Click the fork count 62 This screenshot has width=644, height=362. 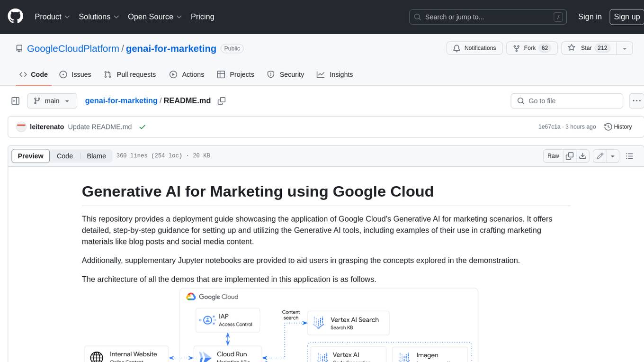[x=545, y=48]
